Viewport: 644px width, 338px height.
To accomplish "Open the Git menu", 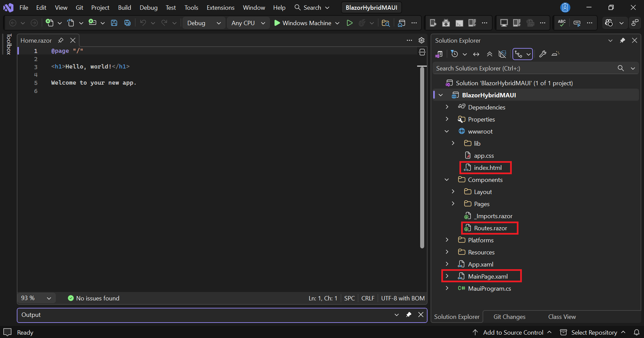I will click(x=79, y=7).
